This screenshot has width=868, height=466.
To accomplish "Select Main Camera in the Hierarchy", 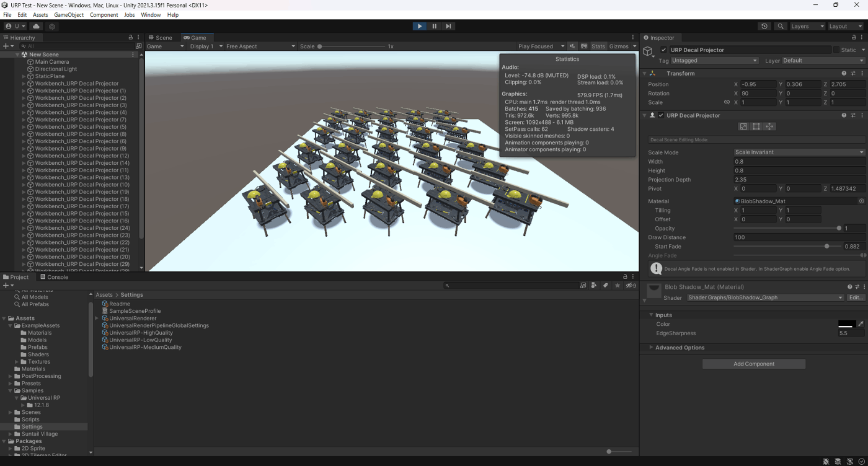I will click(52, 62).
